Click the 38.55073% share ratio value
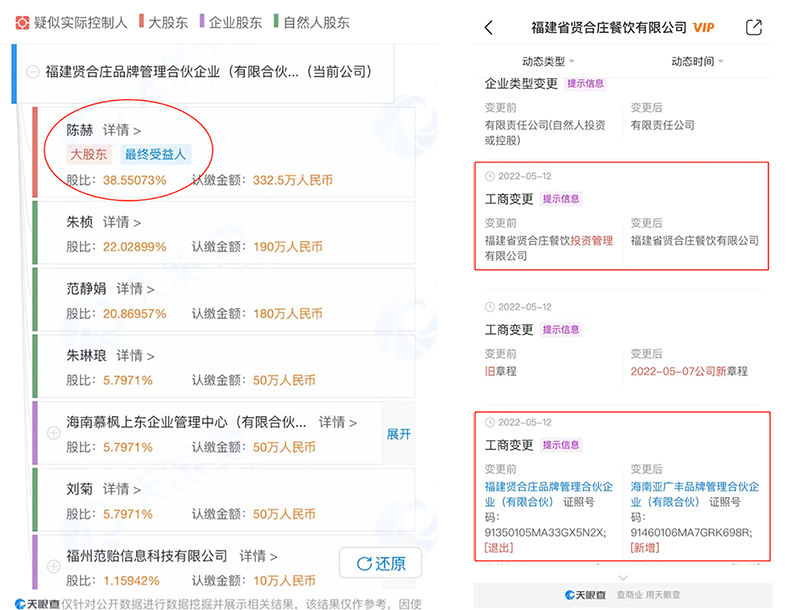Image resolution: width=800 pixels, height=610 pixels. [x=135, y=181]
